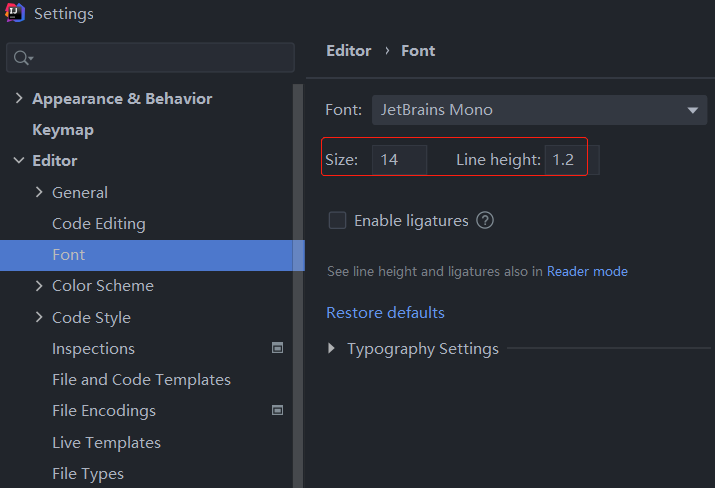Screen dimensions: 715x488
Task: Click the IntelliJ logo in title bar
Action: tap(15, 14)
